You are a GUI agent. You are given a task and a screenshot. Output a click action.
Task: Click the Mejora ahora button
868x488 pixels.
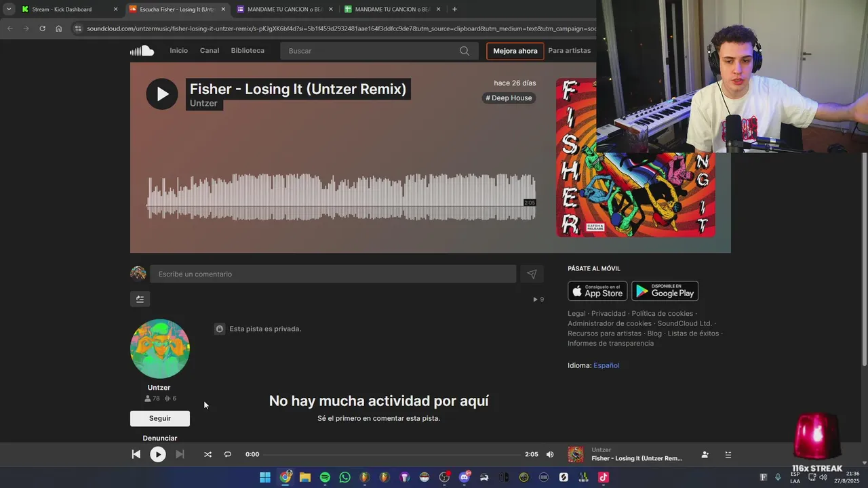click(515, 51)
